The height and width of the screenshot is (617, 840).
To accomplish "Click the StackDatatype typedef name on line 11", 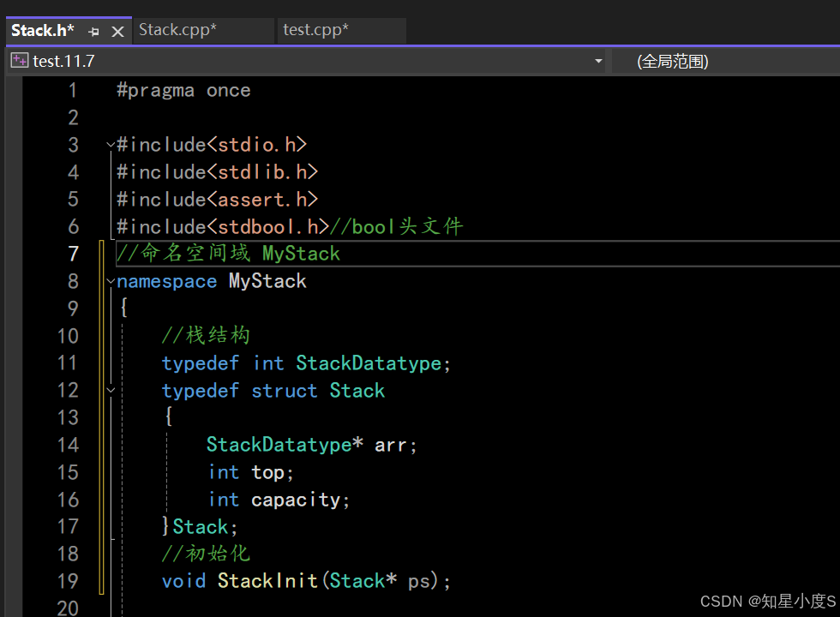I will [x=369, y=363].
